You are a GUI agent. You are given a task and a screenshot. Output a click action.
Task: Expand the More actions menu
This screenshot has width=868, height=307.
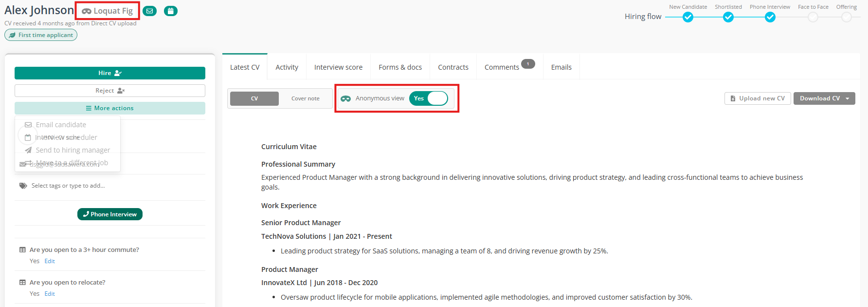110,108
